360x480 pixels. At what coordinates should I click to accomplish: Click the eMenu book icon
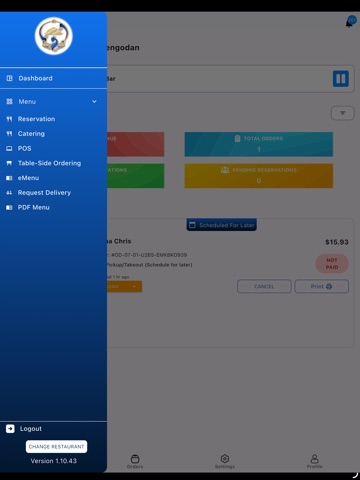tap(9, 178)
